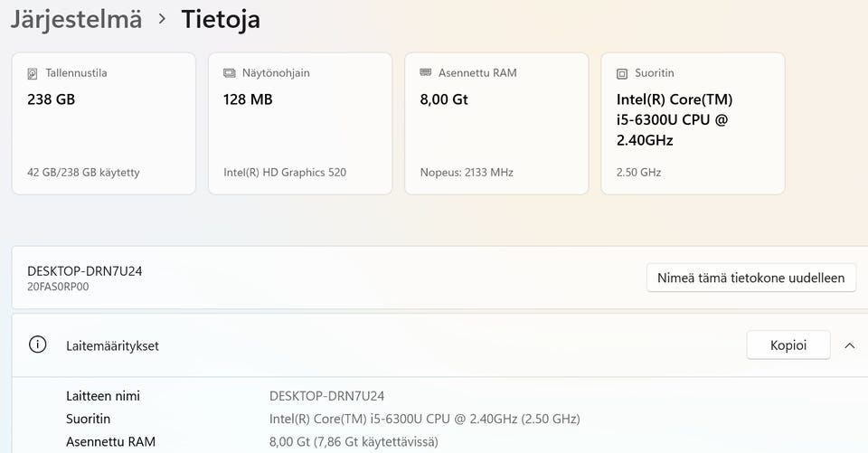Click the Laitteen nimi row label
868x453 pixels.
click(103, 396)
